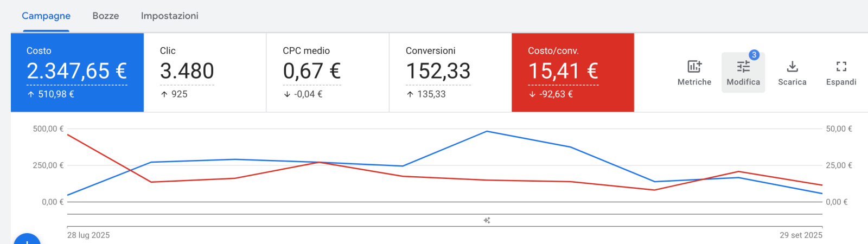This screenshot has height=244, width=868.
Task: Click the 25,00 € right axis label
Action: tap(839, 165)
